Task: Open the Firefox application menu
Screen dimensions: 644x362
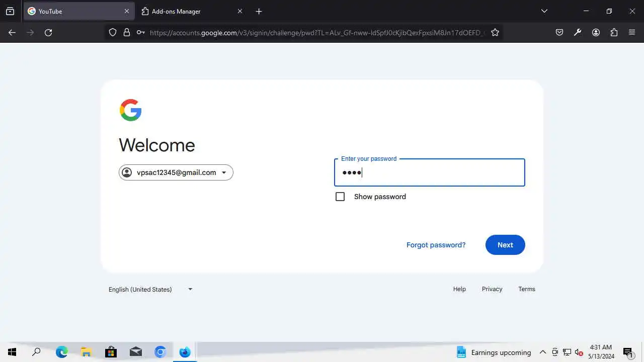Action: (632, 32)
